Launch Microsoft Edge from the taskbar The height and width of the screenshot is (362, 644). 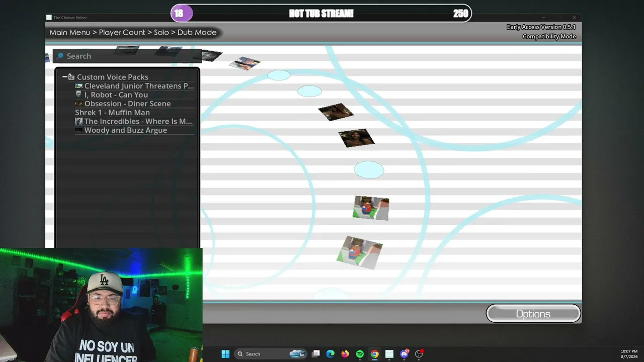[x=330, y=354]
